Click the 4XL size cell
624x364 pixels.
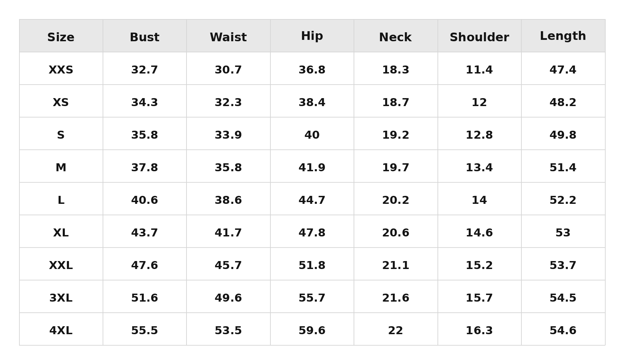(61, 331)
